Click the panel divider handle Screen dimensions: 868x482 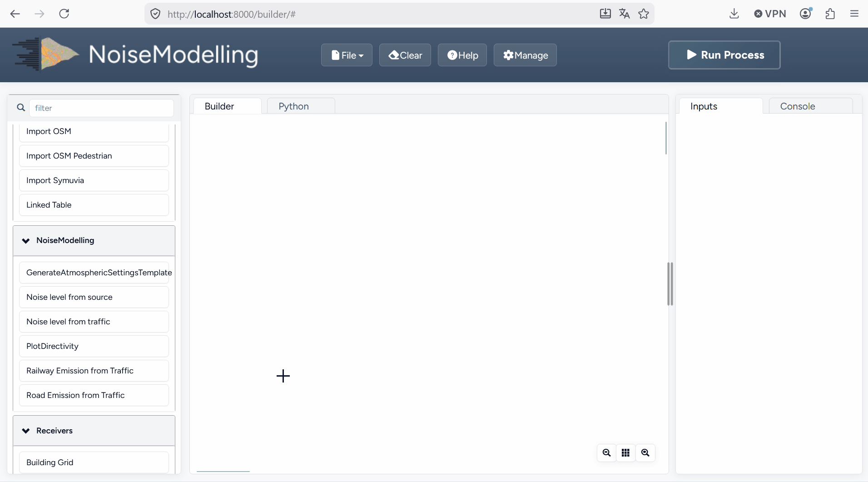670,284
